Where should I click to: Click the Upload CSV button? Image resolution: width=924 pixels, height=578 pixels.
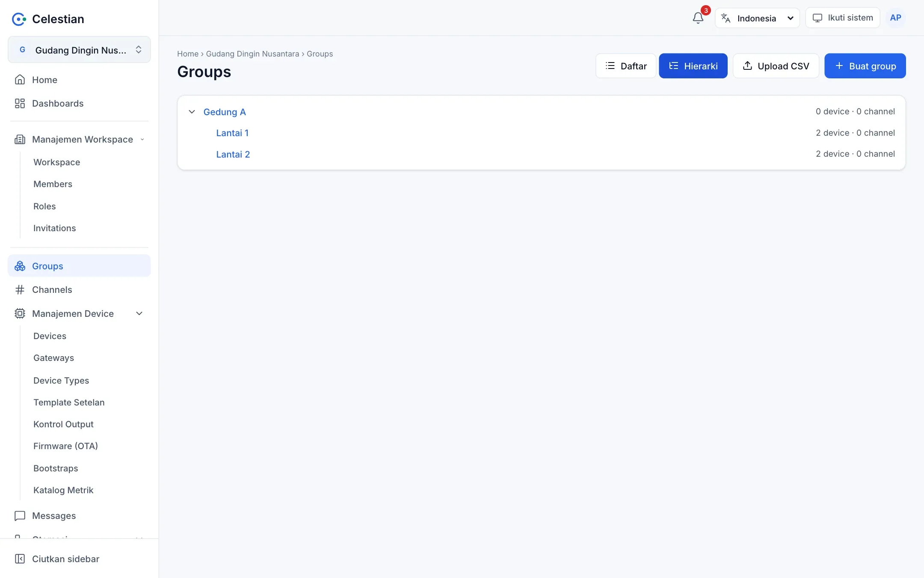pos(776,66)
